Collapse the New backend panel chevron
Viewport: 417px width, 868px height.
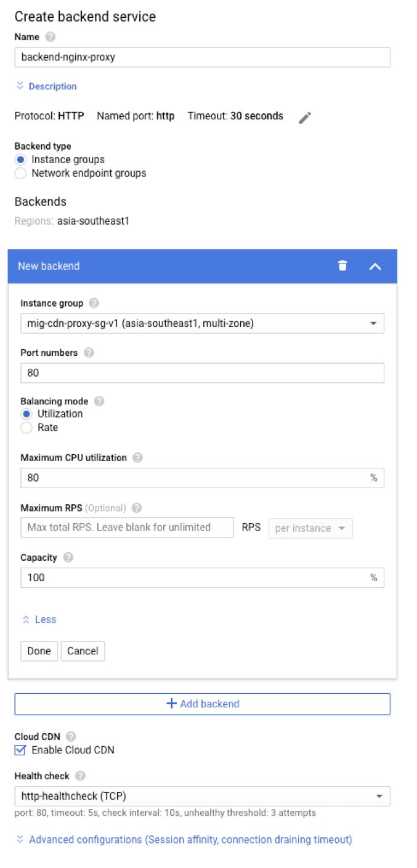(x=375, y=267)
